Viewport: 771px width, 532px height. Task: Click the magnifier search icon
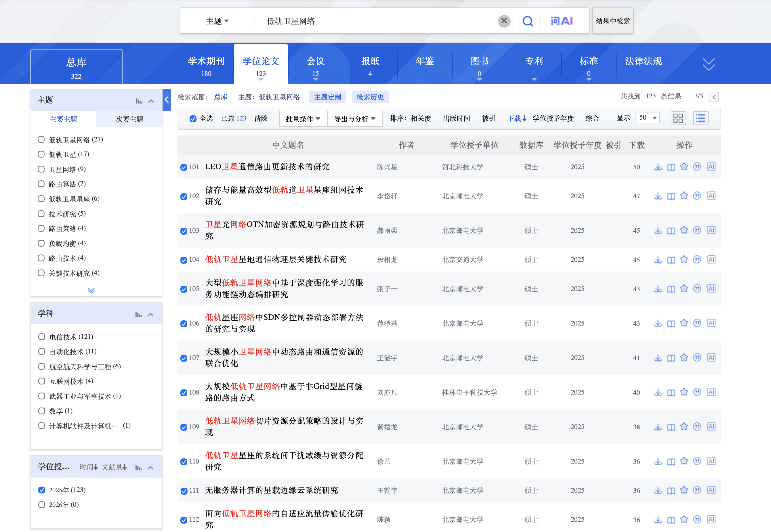pos(527,21)
